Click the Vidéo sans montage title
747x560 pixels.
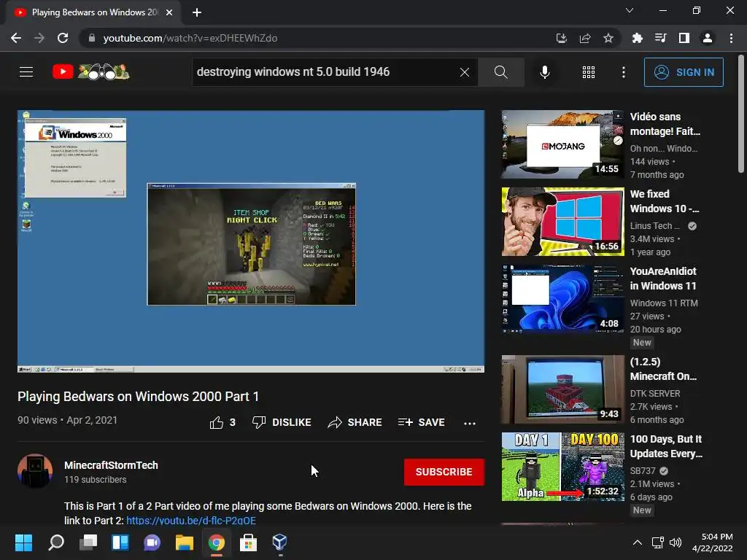[665, 124]
